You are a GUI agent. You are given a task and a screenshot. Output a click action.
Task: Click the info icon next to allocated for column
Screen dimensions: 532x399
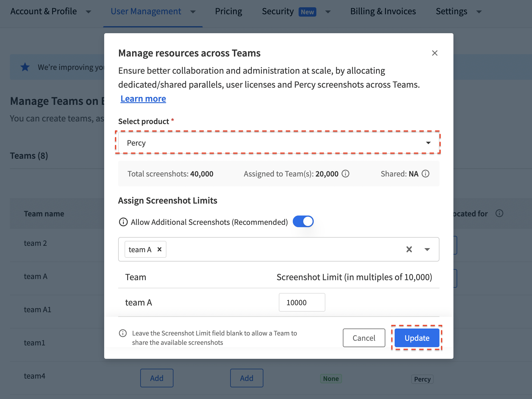[500, 213]
